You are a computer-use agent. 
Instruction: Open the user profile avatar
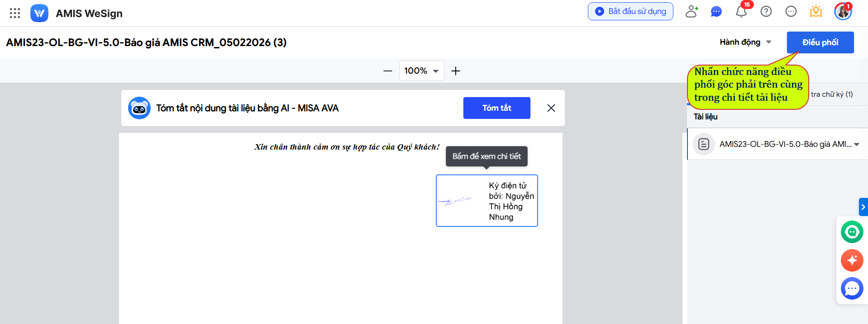click(x=843, y=11)
